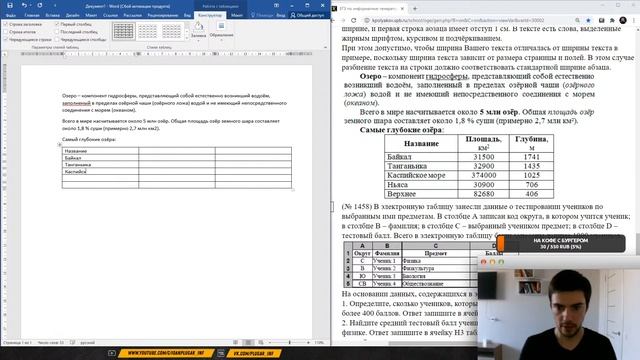Click the Redo/Repeat icon in Word

40,5
